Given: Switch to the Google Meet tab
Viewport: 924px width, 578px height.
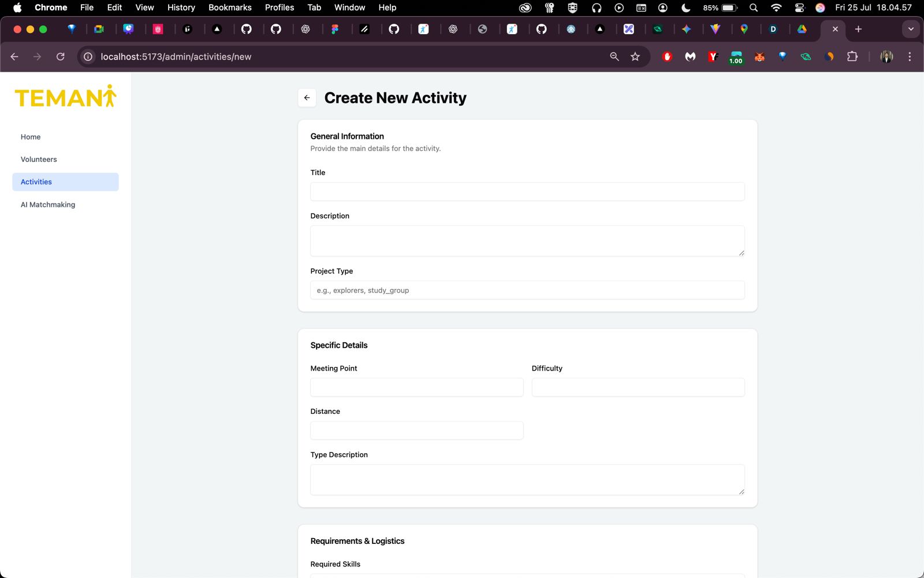Looking at the screenshot, I should (x=99, y=29).
